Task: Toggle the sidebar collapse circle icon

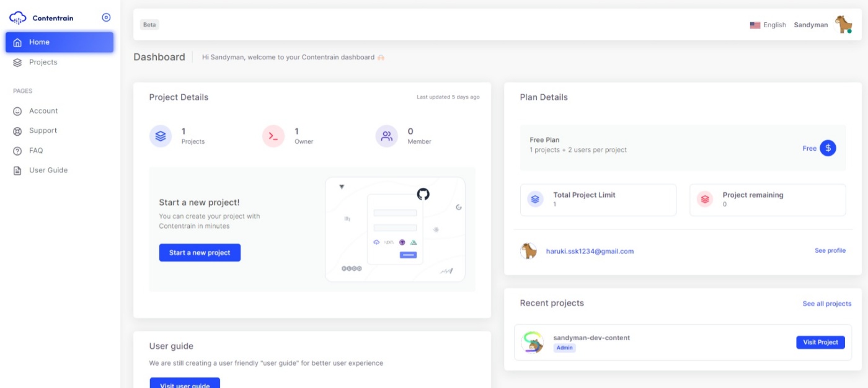Action: (x=106, y=18)
